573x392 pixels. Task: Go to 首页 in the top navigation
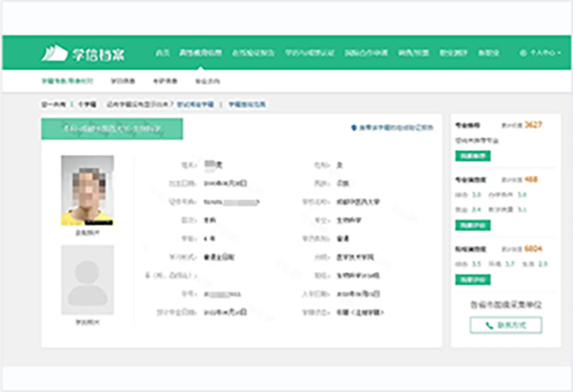tap(162, 53)
